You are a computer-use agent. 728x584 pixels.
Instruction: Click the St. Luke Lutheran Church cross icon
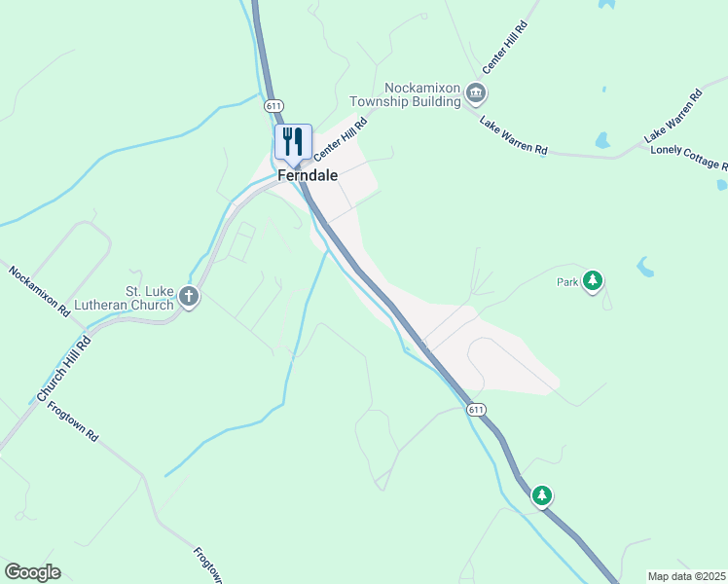tap(189, 297)
